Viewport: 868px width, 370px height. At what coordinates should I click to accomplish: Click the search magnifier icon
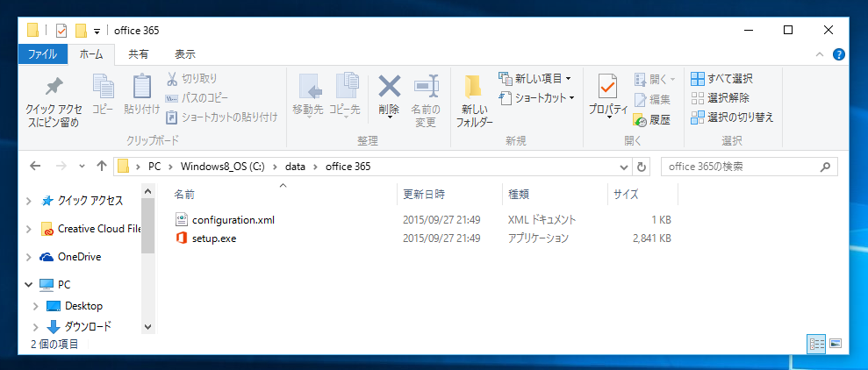(x=825, y=167)
